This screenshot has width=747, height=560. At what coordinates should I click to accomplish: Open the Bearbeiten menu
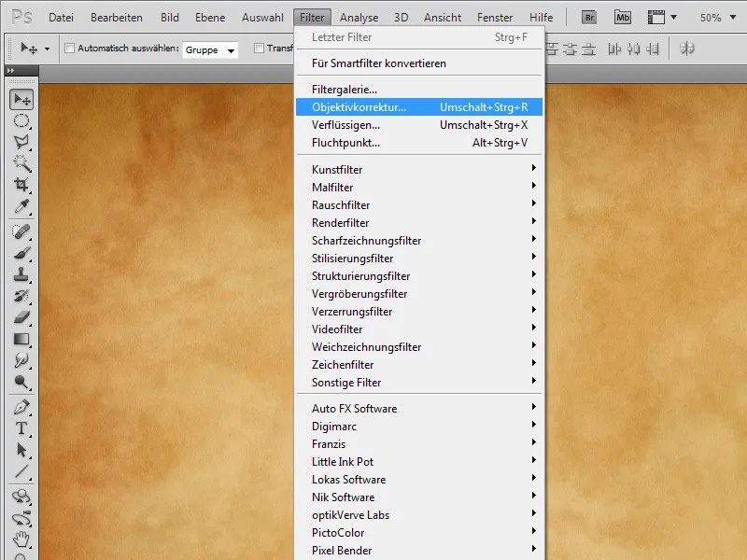point(116,18)
